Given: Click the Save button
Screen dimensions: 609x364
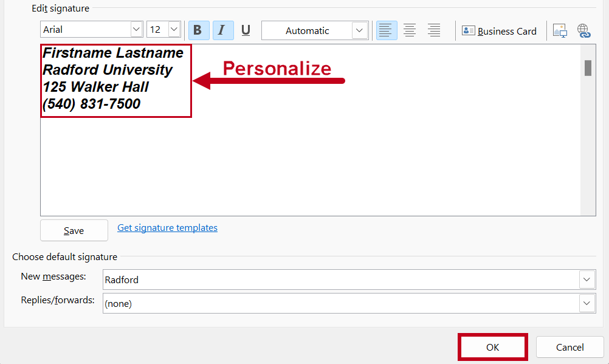Looking at the screenshot, I should (74, 230).
